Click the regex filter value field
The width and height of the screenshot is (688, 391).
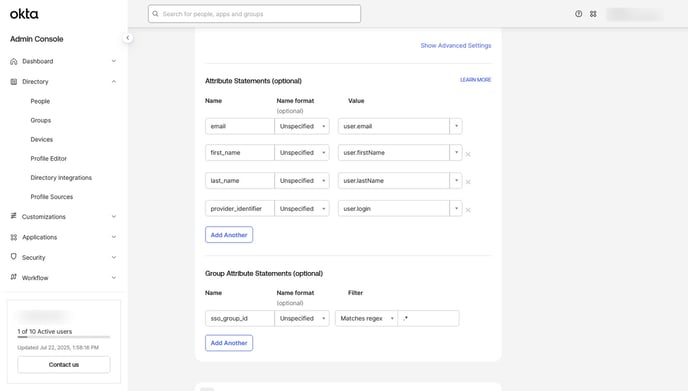click(428, 318)
